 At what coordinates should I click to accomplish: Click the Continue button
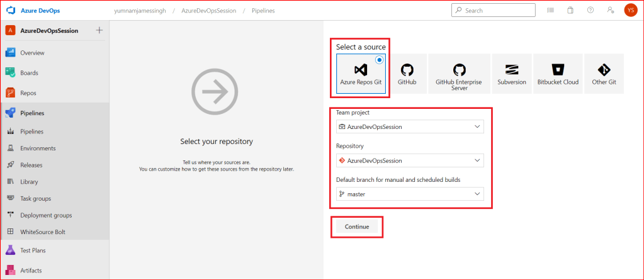pos(357,227)
